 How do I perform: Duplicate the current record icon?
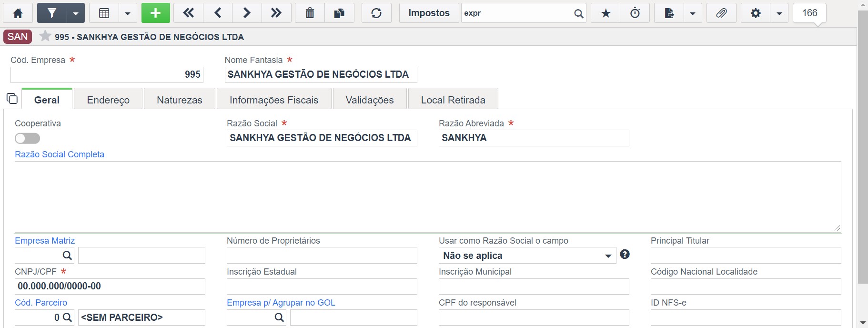pos(339,13)
